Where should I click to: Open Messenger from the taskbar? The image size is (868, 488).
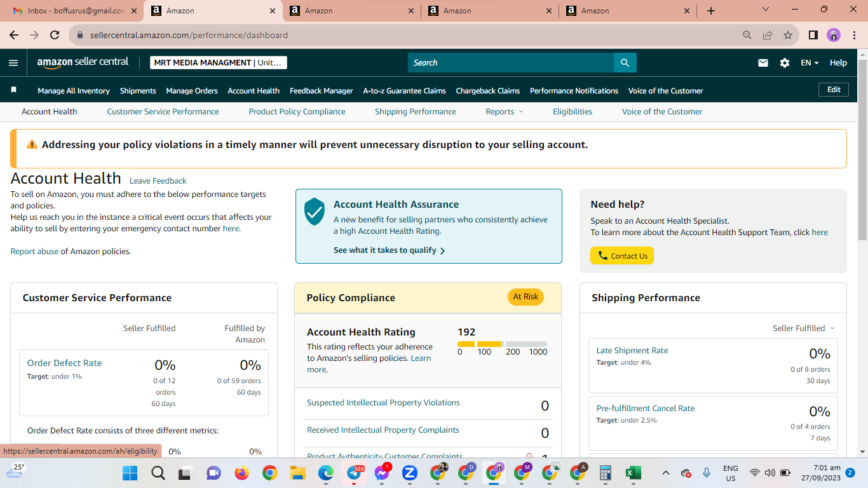(382, 473)
